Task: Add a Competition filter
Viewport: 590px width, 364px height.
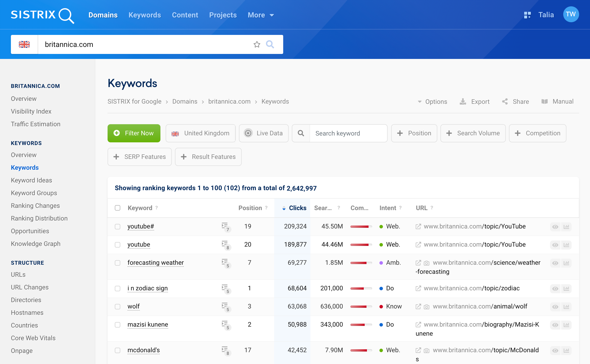Action: click(x=537, y=133)
